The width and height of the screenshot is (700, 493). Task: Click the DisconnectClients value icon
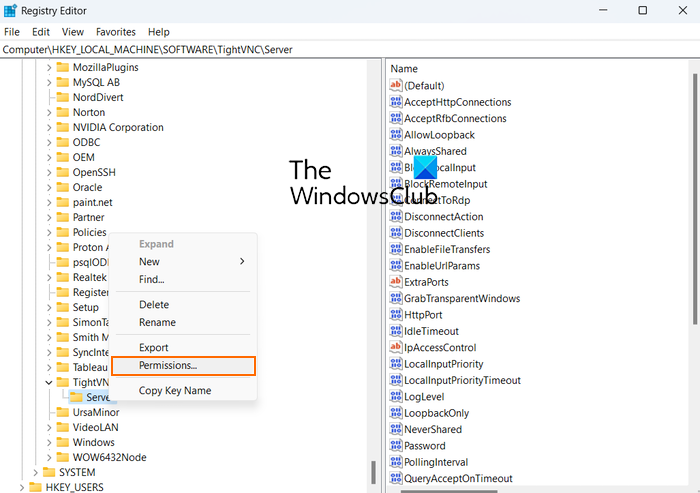click(396, 233)
